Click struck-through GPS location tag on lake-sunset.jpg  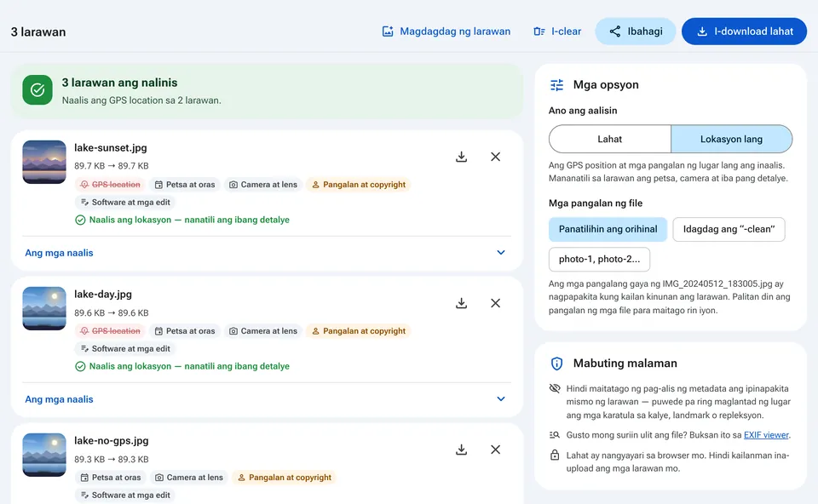[x=110, y=185]
